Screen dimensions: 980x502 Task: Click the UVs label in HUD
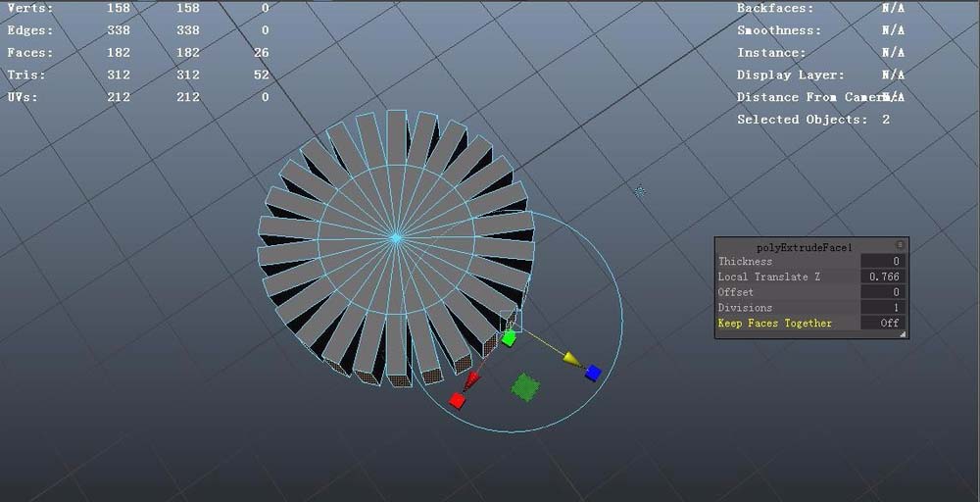pyautogui.click(x=23, y=97)
